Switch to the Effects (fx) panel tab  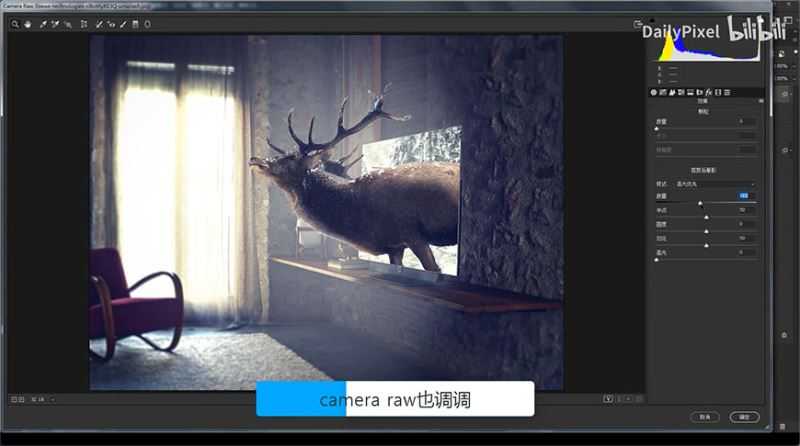pyautogui.click(x=707, y=92)
